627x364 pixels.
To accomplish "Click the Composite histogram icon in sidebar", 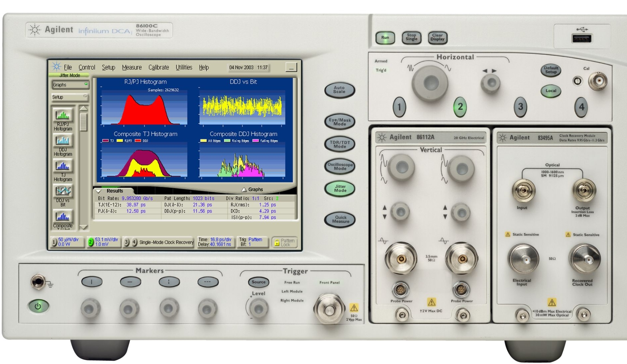I will pos(63,216).
